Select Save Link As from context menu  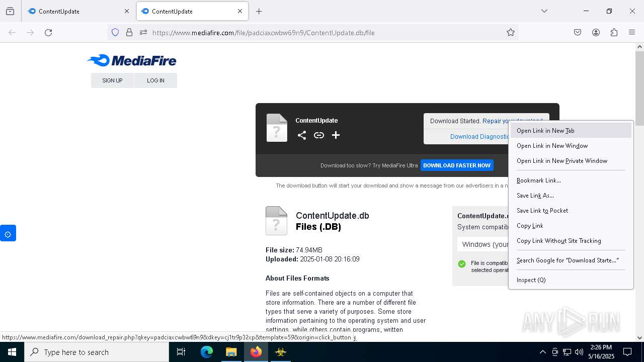point(571,196)
